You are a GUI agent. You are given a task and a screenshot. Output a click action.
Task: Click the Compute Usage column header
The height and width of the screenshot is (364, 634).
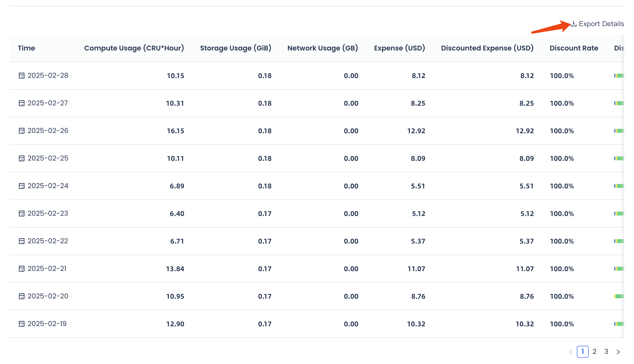[x=134, y=48]
